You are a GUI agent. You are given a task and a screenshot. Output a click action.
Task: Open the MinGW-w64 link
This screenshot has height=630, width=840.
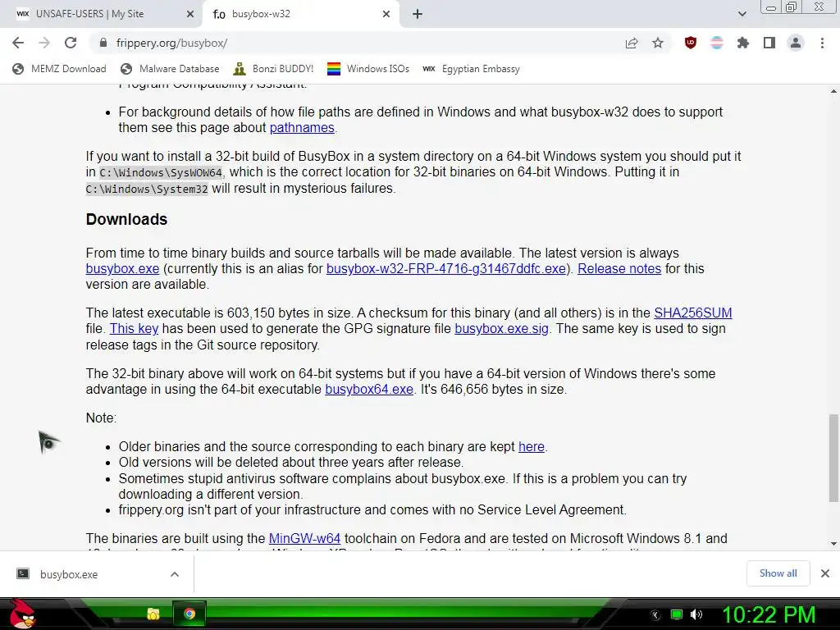click(304, 538)
